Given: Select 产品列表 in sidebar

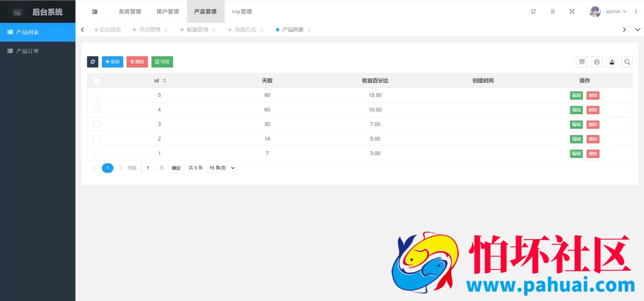Looking at the screenshot, I should click(x=37, y=32).
